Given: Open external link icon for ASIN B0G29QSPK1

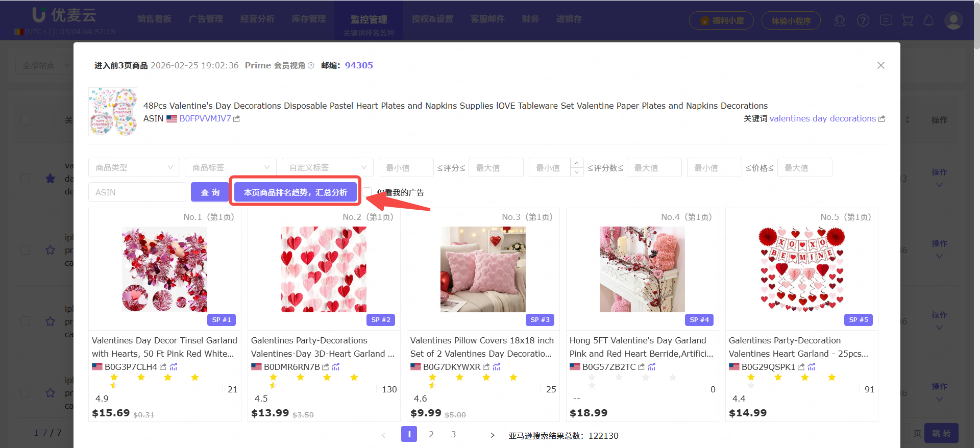Looking at the screenshot, I should pyautogui.click(x=801, y=367).
